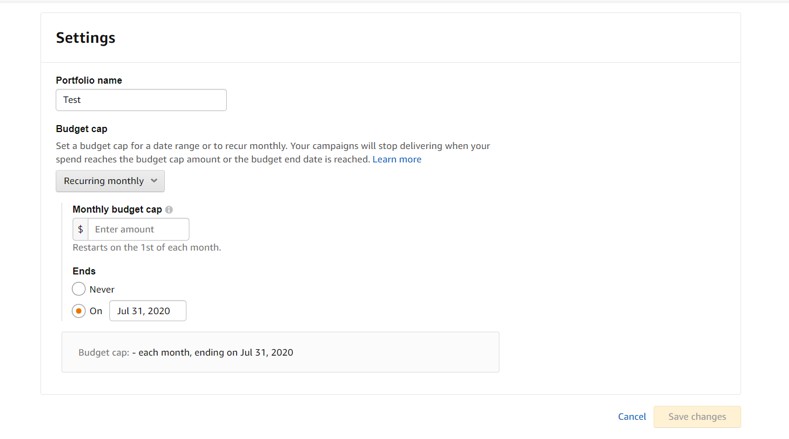Screen dimensions: 789x439
Task: Click the Enter amount budget input
Action: click(138, 230)
